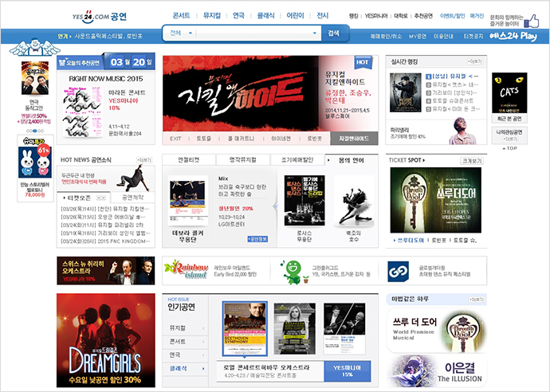Expand the search box suggestion arrow
This screenshot has height=392, width=550.
[314, 33]
